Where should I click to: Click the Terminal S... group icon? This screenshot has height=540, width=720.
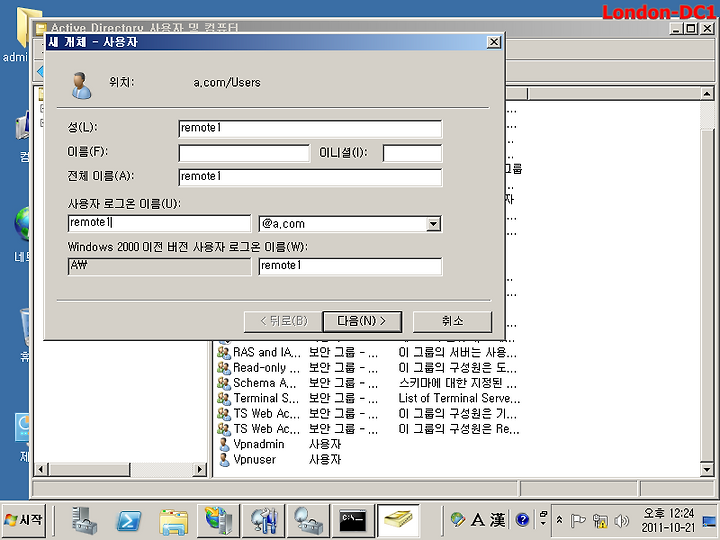[x=224, y=398]
